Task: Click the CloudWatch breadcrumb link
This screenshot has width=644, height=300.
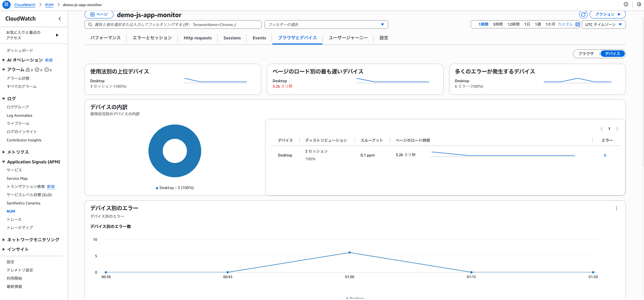Action: (x=25, y=5)
